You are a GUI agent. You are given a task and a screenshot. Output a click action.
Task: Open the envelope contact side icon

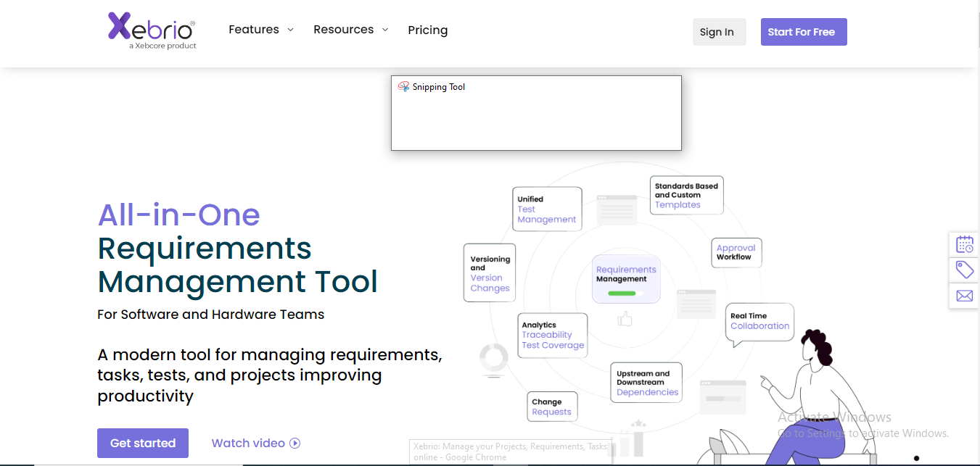(x=964, y=296)
